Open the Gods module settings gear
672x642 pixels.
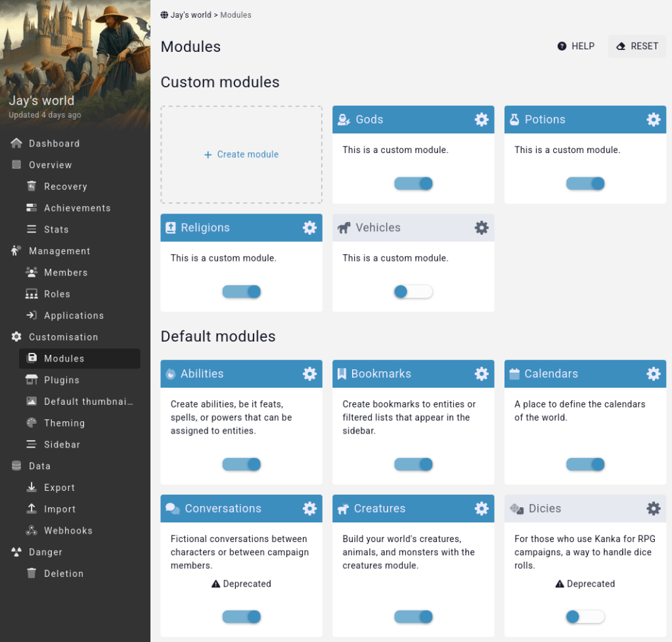482,119
